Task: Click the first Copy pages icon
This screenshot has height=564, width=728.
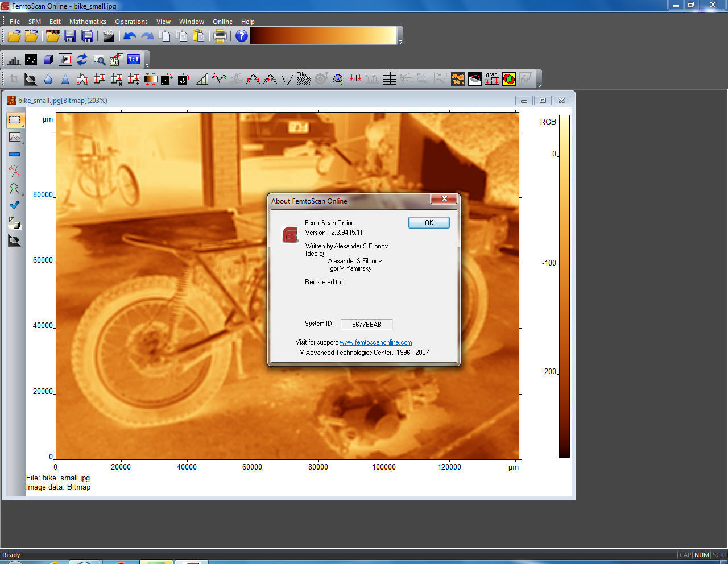Action: pos(165,36)
